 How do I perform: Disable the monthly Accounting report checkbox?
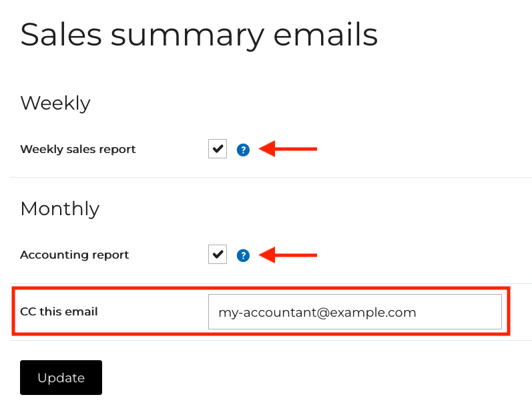coord(218,255)
